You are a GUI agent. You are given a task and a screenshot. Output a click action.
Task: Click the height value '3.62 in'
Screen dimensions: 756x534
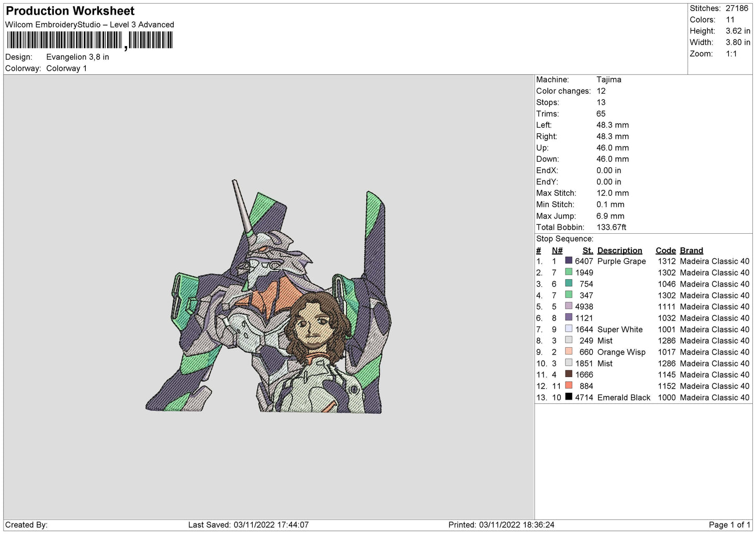pyautogui.click(x=738, y=31)
